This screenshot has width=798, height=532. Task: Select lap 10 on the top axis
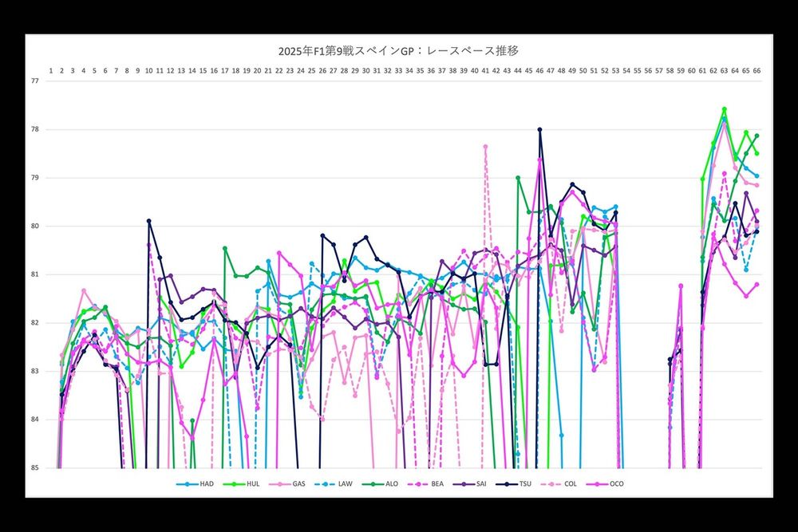point(148,71)
